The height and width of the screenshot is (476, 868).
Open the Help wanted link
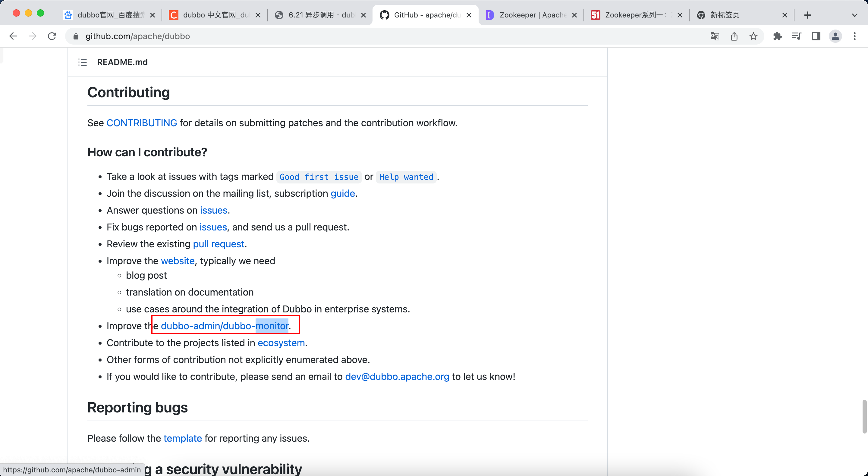tap(406, 177)
